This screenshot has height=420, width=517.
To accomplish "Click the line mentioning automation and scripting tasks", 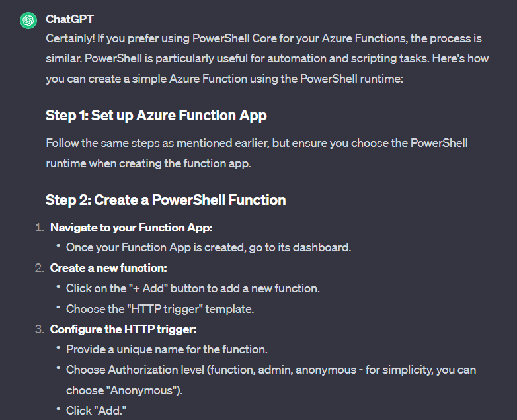I will tap(267, 58).
